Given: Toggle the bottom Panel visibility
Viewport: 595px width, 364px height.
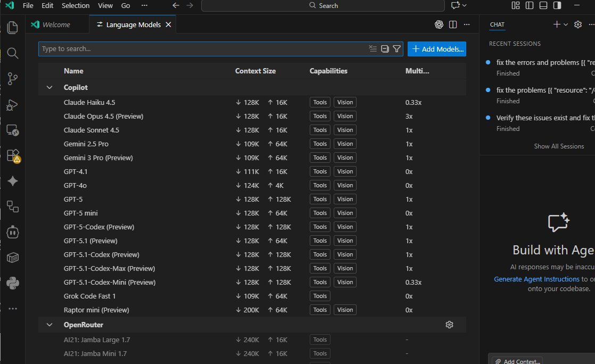Looking at the screenshot, I should [543, 5].
